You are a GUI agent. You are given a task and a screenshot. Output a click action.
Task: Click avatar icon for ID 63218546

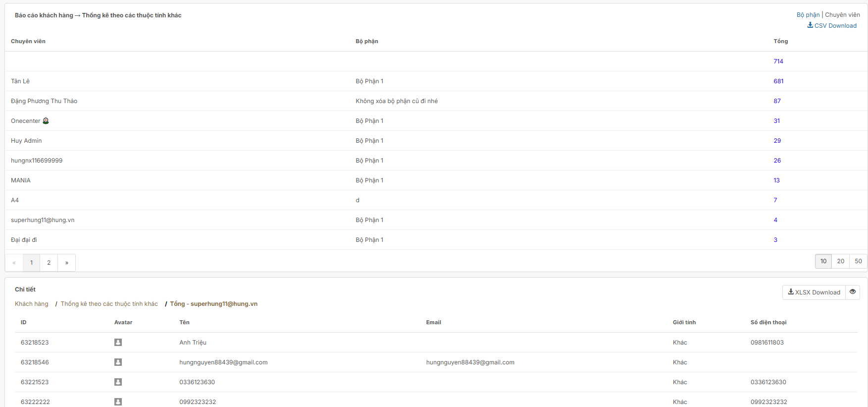[x=118, y=362]
